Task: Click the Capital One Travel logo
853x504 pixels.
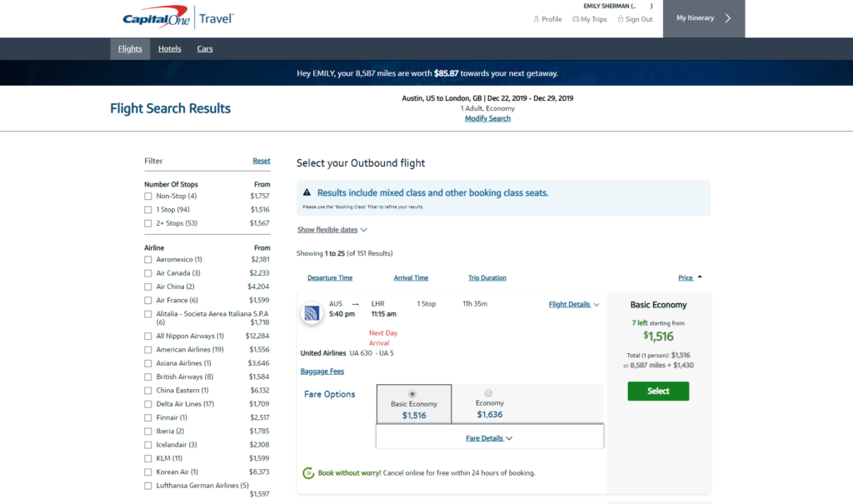Action: (178, 17)
